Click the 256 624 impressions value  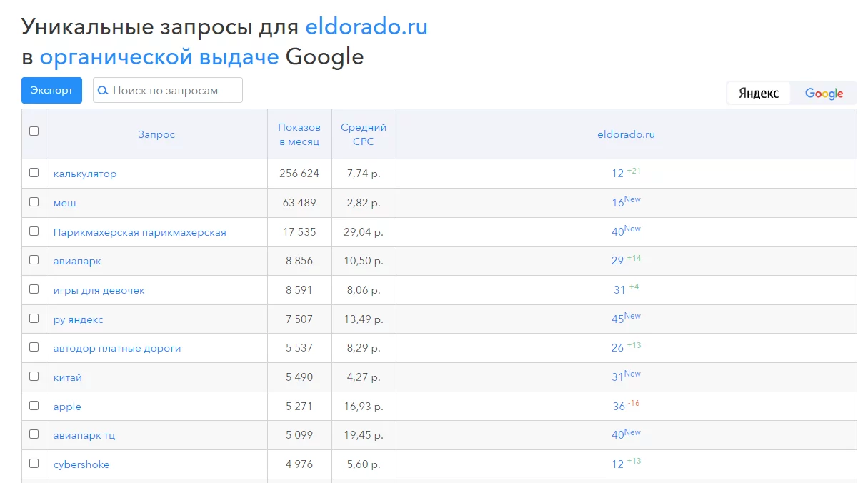pos(299,174)
